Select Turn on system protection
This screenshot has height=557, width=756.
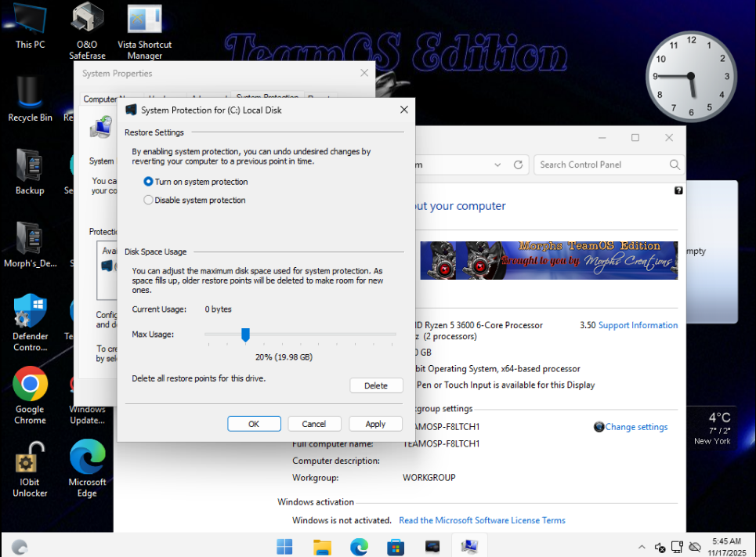tap(149, 182)
